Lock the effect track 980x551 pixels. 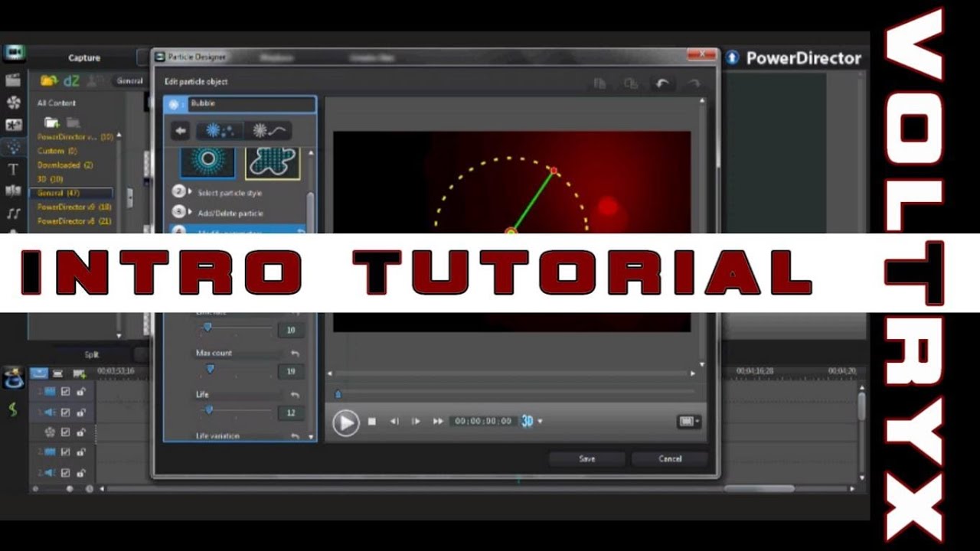pos(80,432)
